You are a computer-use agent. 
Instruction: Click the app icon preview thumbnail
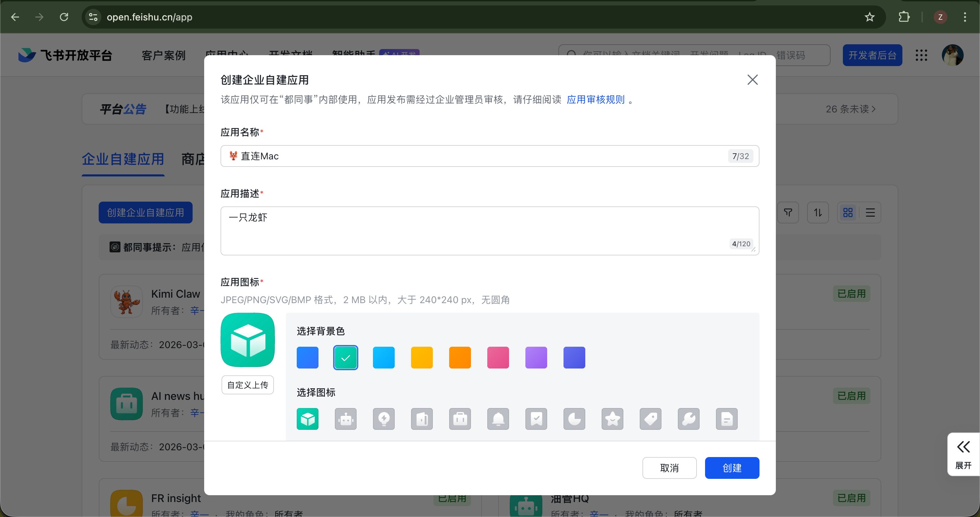[248, 340]
